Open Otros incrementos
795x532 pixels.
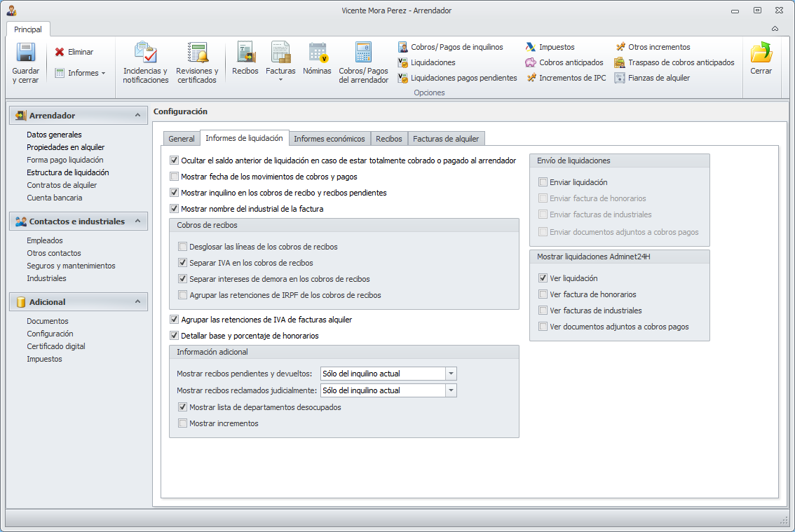point(653,47)
